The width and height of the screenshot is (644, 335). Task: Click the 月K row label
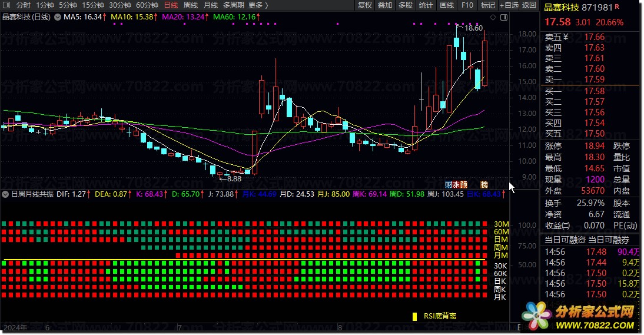[x=500, y=297]
